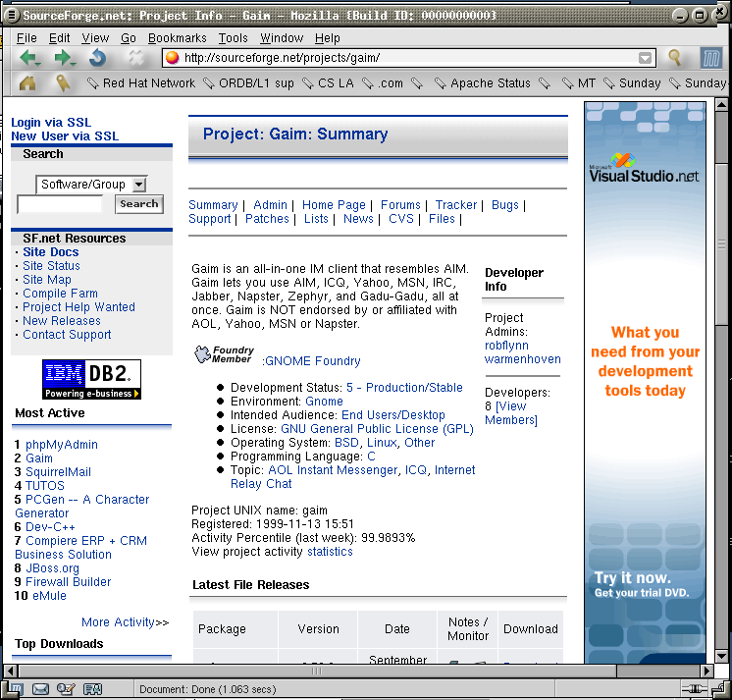Open the Home bookmark icon

[x=27, y=83]
